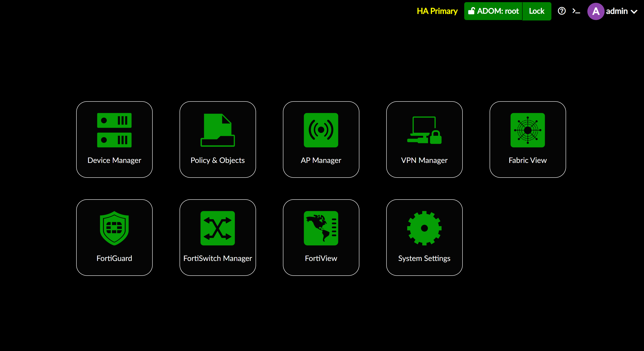This screenshot has height=351, width=644.
Task: Open the FortiGuard shield icon
Action: [114, 228]
